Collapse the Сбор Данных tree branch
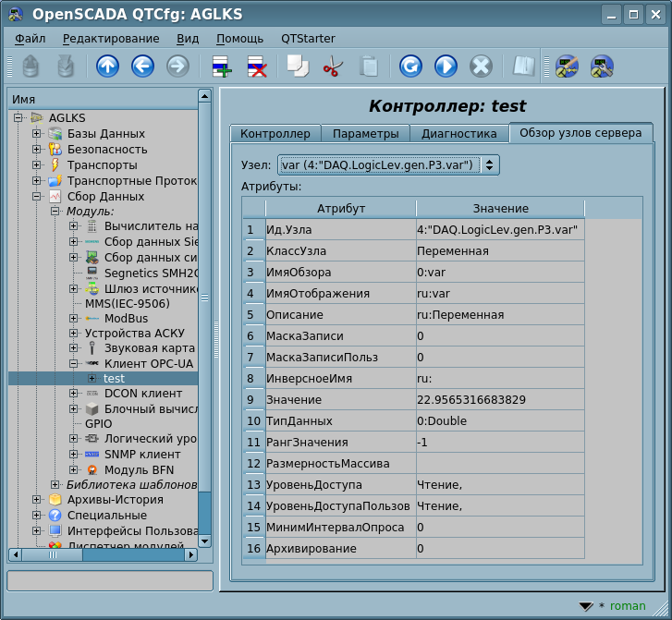The width and height of the screenshot is (672, 620). click(x=37, y=196)
